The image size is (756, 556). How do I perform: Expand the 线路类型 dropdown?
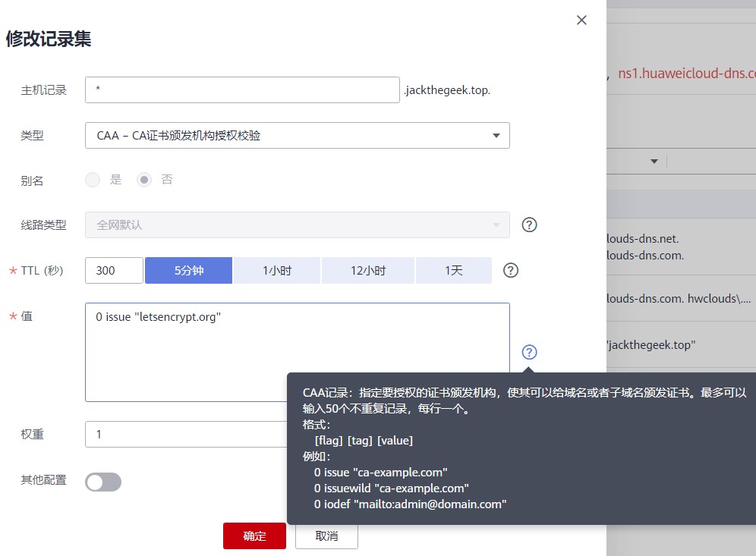click(x=297, y=225)
